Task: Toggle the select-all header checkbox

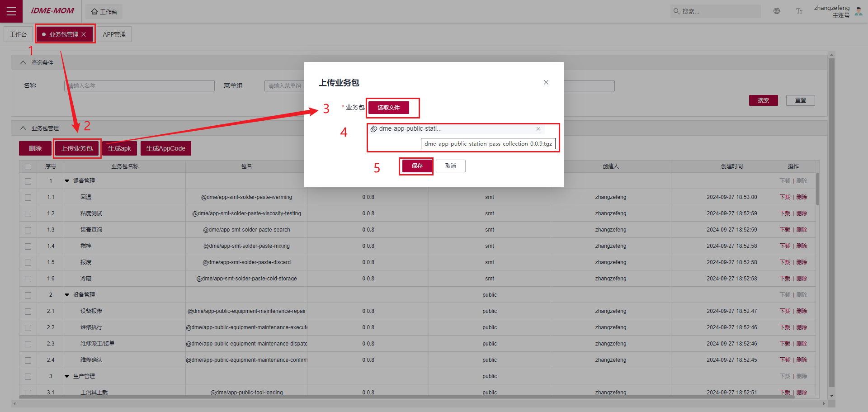Action: click(28, 166)
